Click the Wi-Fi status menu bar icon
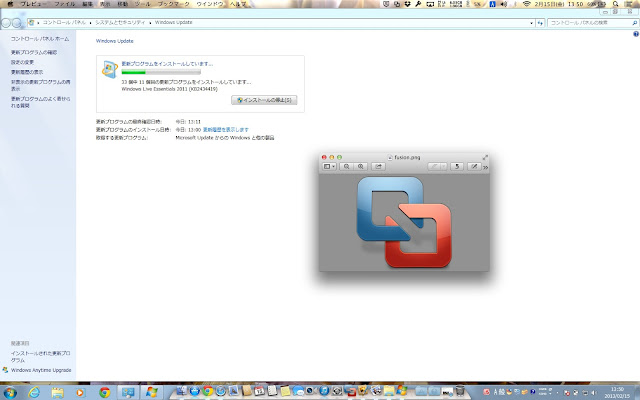640x400 pixels. pos(527,4)
